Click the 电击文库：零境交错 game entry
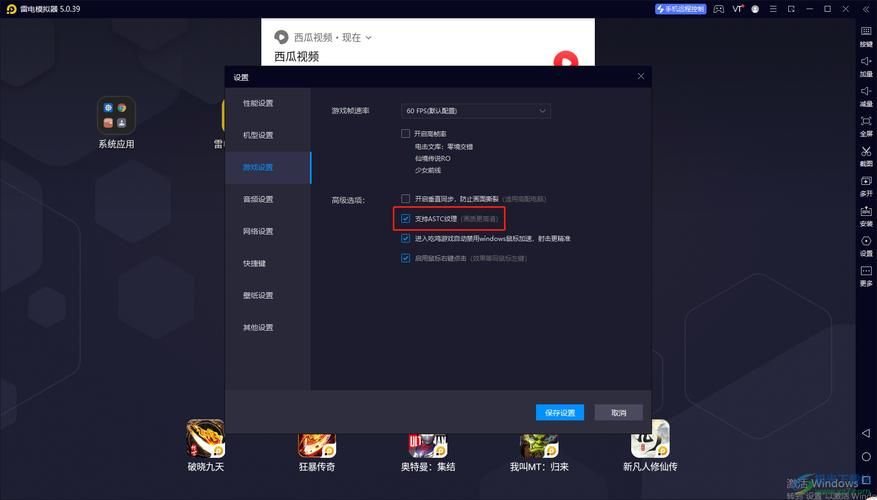 [444, 147]
